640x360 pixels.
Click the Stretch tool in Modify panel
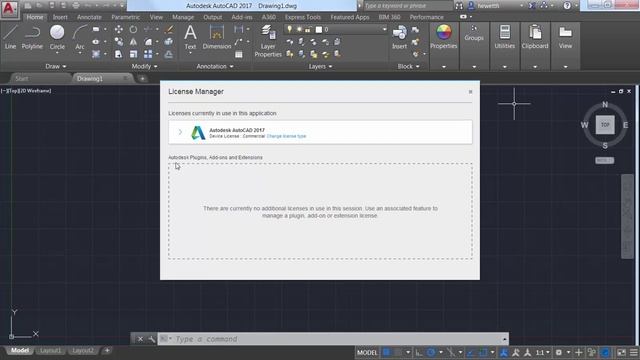coord(118,54)
